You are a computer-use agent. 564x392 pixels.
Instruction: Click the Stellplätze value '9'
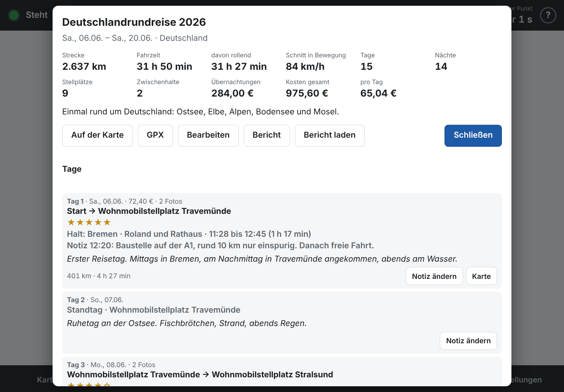(65, 93)
